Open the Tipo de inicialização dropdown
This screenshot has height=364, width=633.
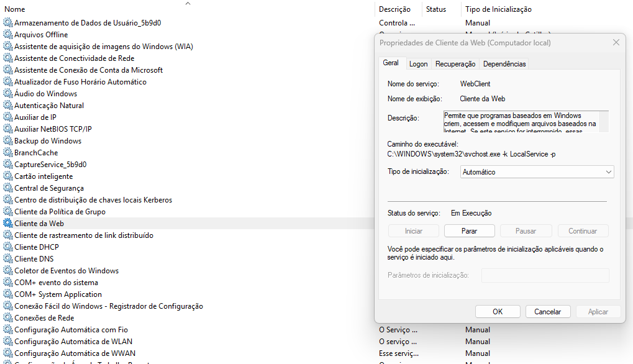(537, 172)
